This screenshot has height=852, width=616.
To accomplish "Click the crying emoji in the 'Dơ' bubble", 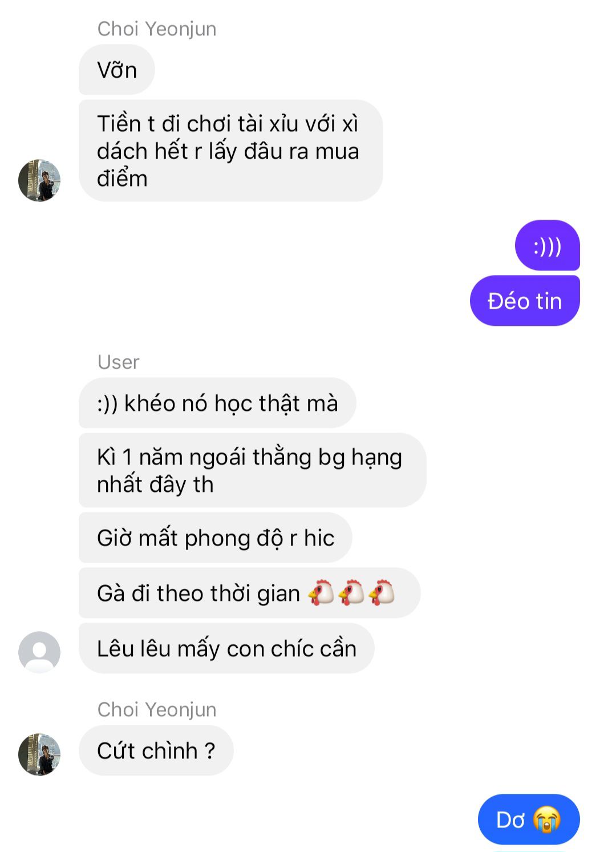I will pos(546,819).
